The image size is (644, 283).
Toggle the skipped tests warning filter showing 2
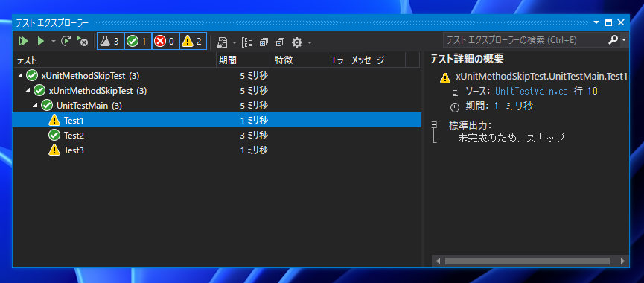click(x=193, y=41)
